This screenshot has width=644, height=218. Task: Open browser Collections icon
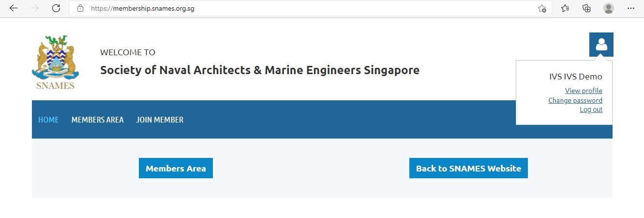point(586,8)
